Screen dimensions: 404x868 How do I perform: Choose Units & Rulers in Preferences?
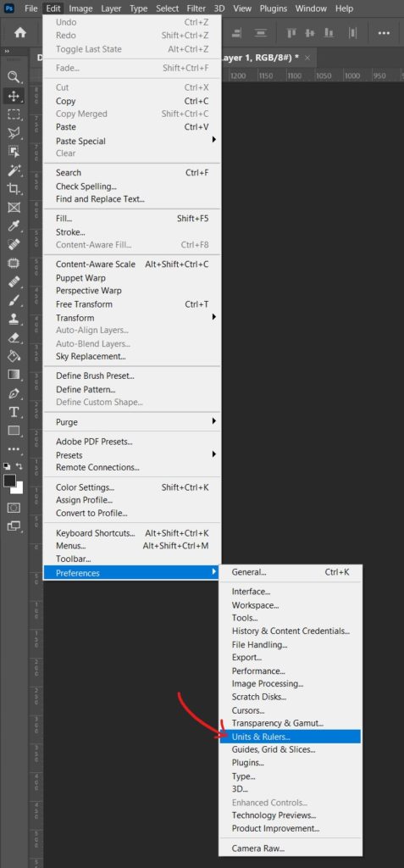click(x=291, y=737)
